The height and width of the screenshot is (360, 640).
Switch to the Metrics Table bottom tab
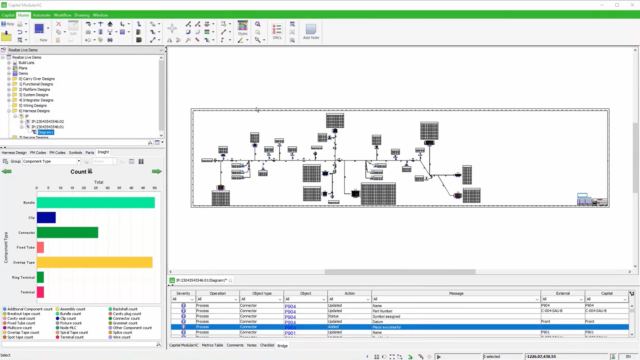(x=212, y=345)
